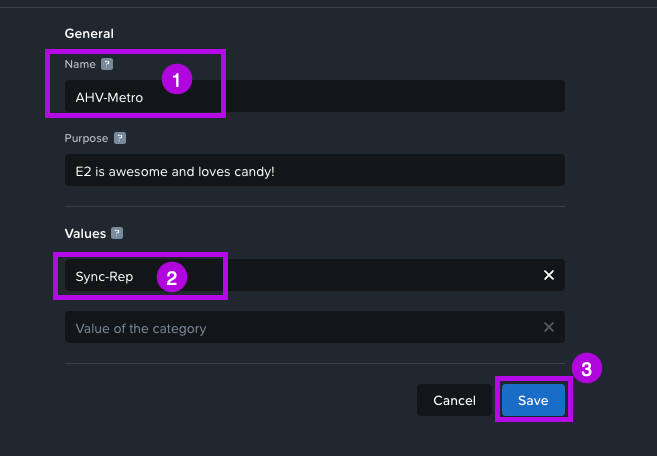
Task: Click the Values section heading text
Action: click(x=85, y=233)
